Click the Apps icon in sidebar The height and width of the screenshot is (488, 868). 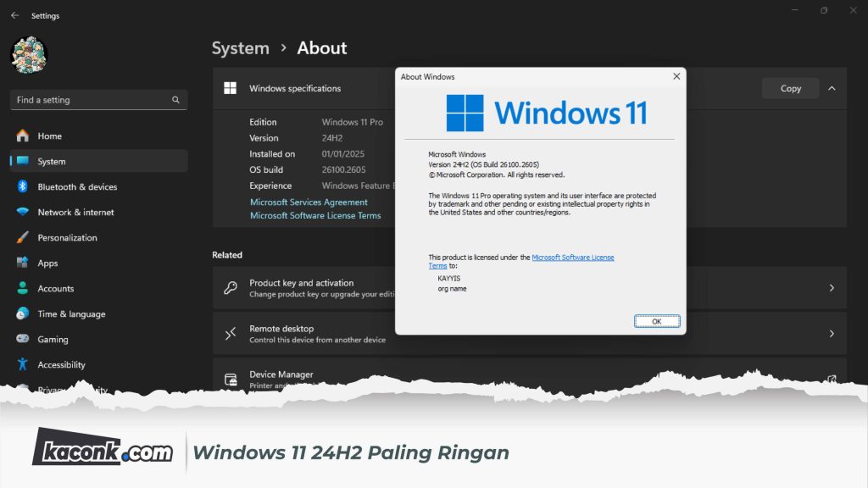23,263
